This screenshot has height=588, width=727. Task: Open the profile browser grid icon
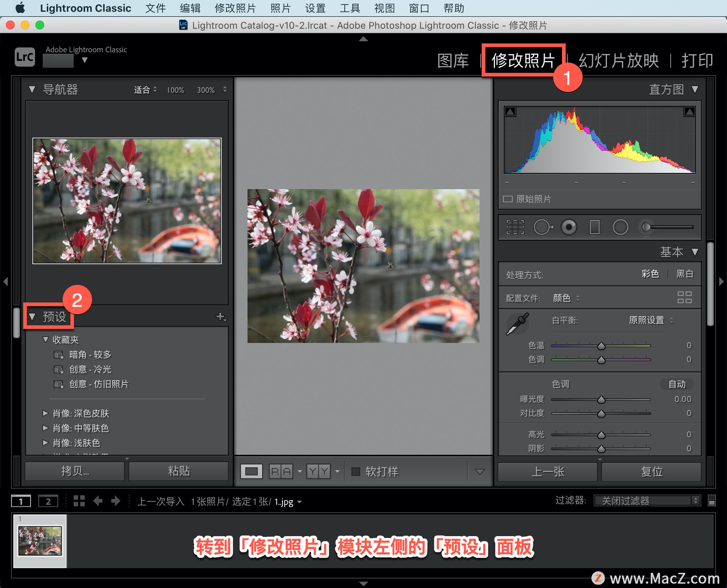[684, 297]
